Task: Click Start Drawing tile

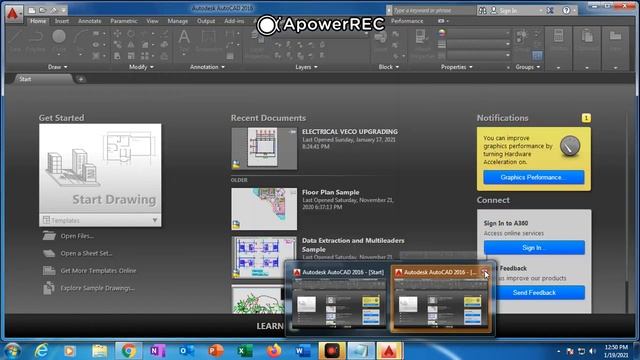Action: (x=100, y=169)
